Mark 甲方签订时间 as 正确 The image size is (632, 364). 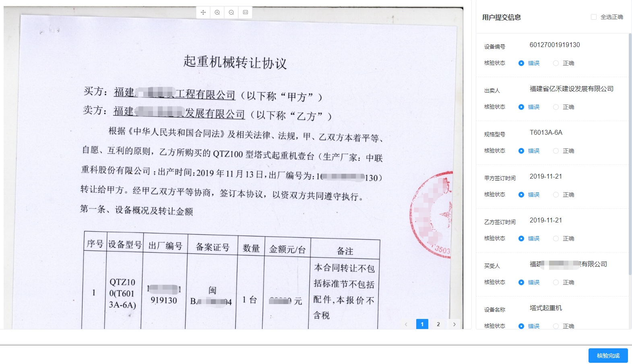[556, 195]
